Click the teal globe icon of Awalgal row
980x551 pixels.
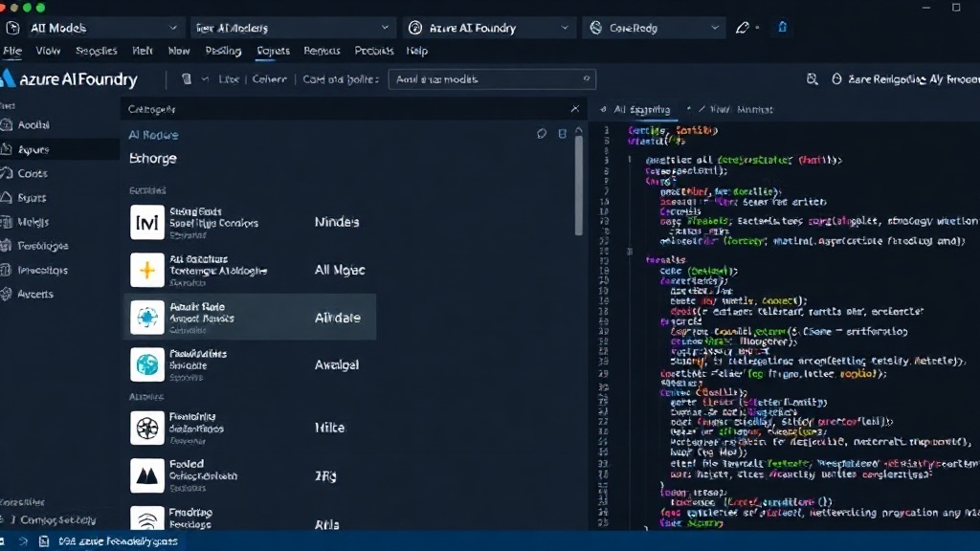[x=146, y=364]
